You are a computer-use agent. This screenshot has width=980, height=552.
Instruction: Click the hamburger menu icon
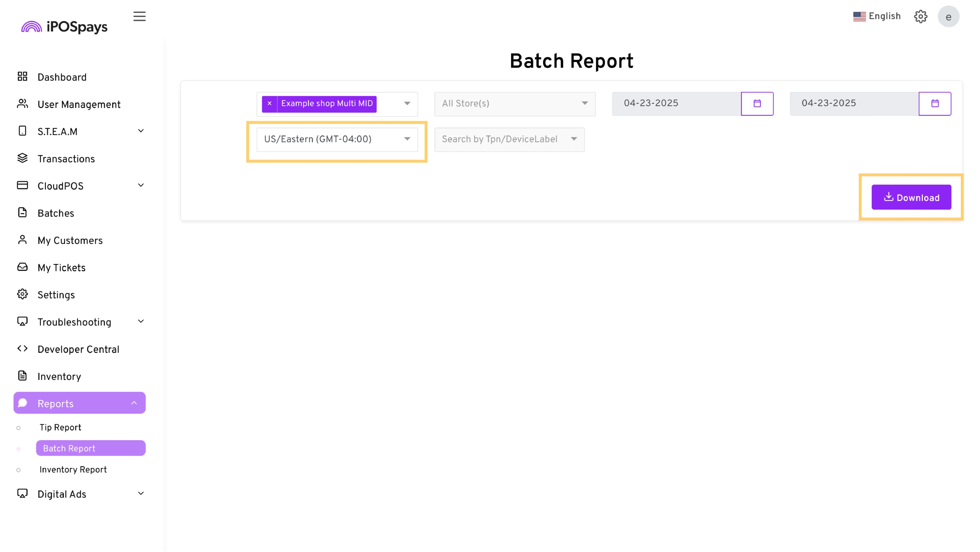pyautogui.click(x=139, y=16)
